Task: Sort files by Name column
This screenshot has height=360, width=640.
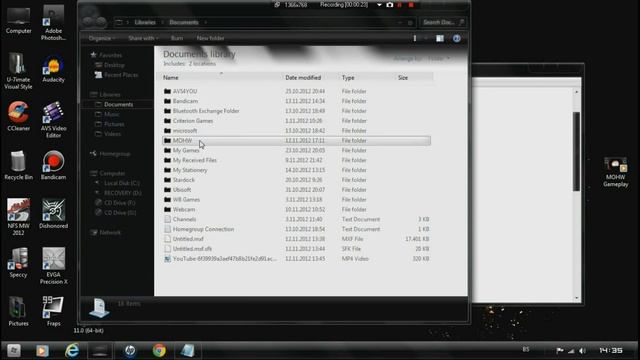Action: 171,78
